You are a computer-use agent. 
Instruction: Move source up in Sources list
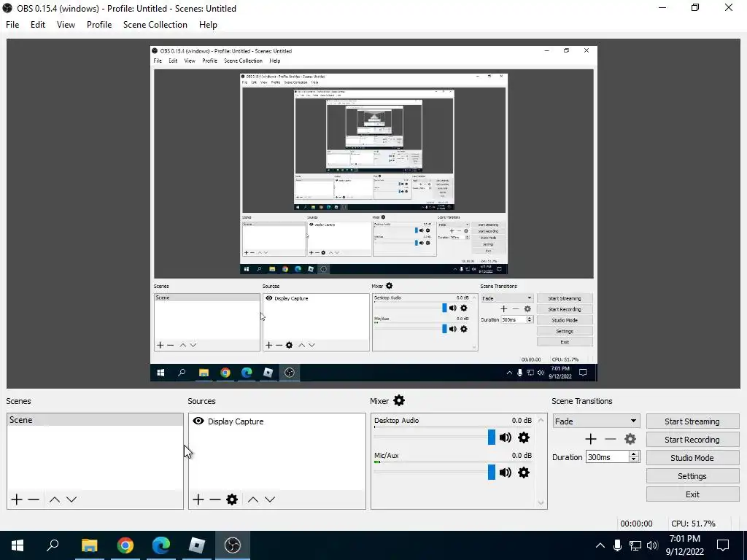[253, 499]
